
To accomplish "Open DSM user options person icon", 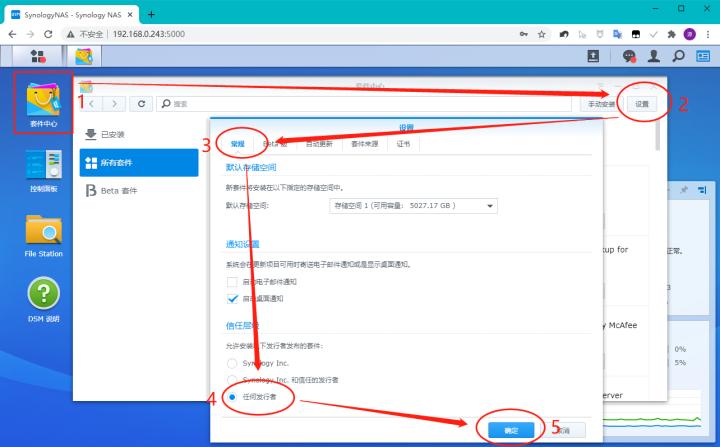I will (653, 56).
